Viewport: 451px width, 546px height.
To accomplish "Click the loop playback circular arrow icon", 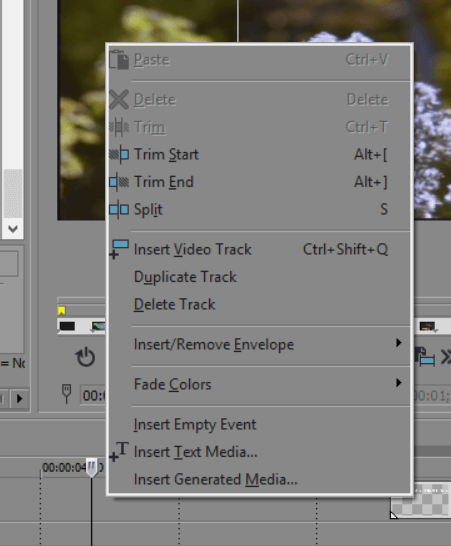I will tap(85, 357).
